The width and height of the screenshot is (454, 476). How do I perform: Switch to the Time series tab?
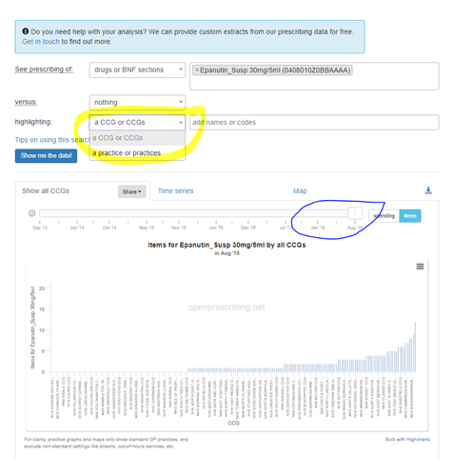click(x=175, y=191)
